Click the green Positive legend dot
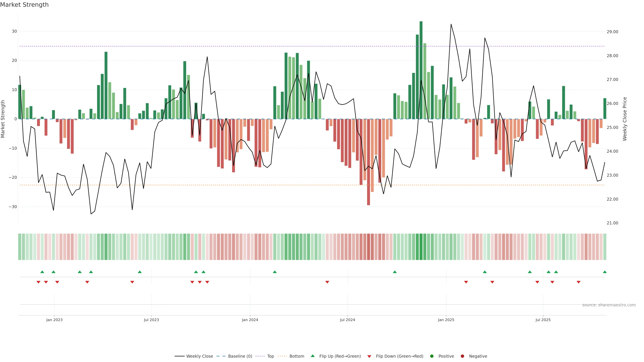 (432, 356)
